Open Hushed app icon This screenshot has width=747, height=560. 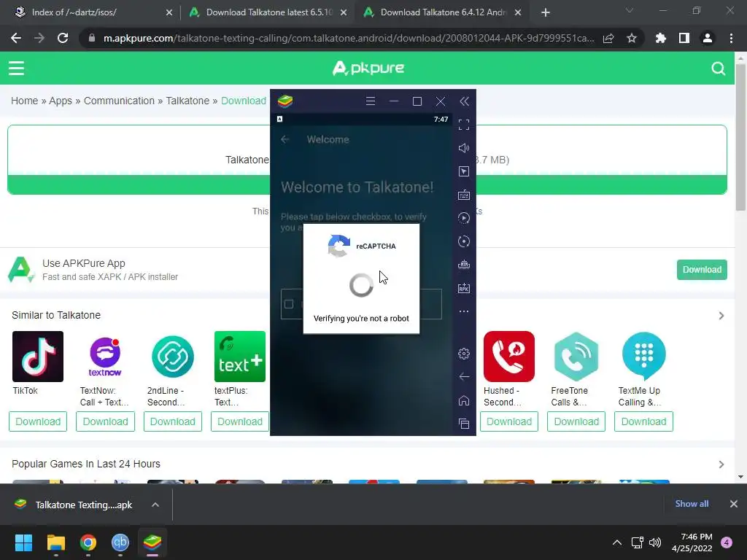[x=508, y=356]
